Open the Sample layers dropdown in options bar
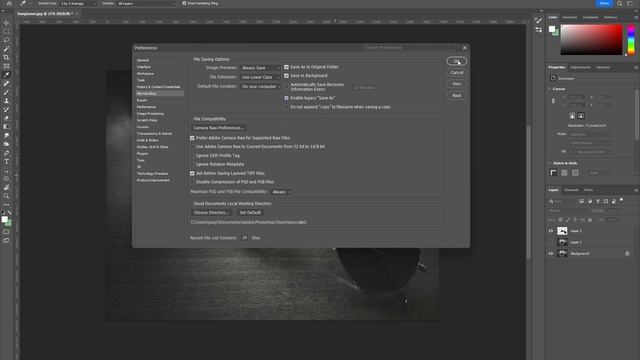The width and height of the screenshot is (640, 360). click(x=146, y=3)
